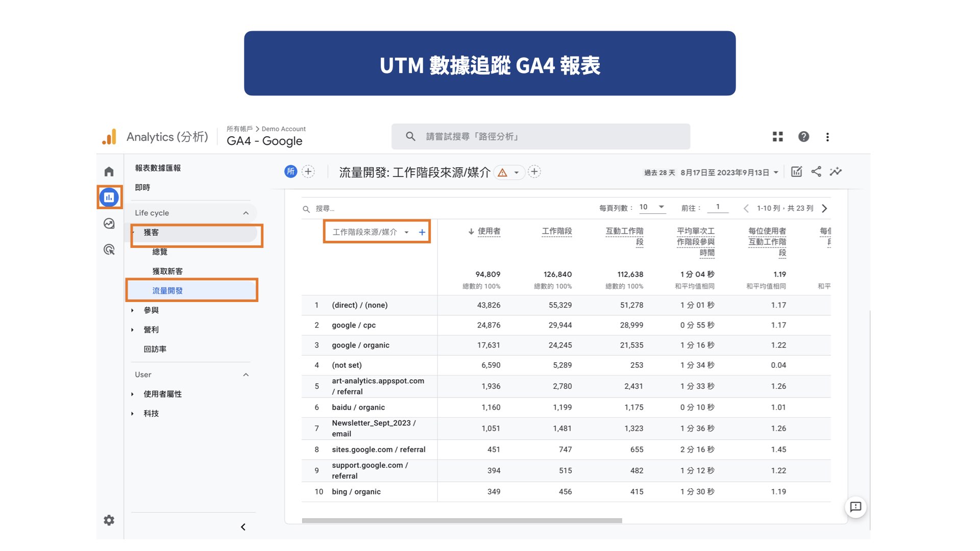Click the 前往 page number field

pos(718,207)
